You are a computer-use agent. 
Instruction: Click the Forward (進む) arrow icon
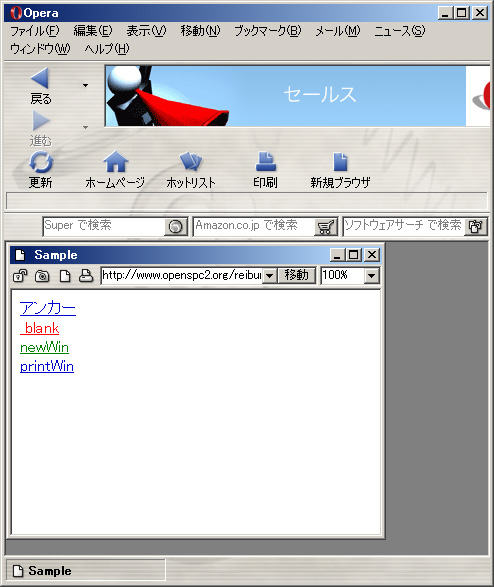(x=40, y=121)
